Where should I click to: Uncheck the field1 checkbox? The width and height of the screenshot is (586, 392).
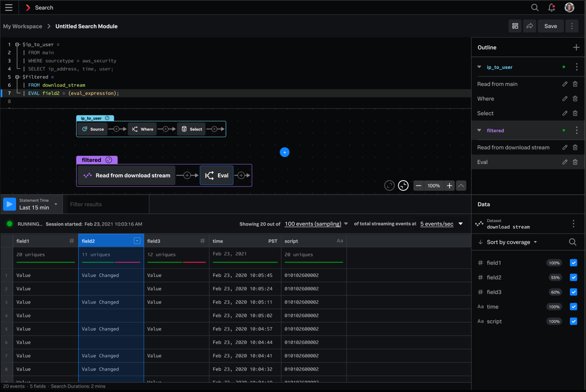(x=573, y=263)
